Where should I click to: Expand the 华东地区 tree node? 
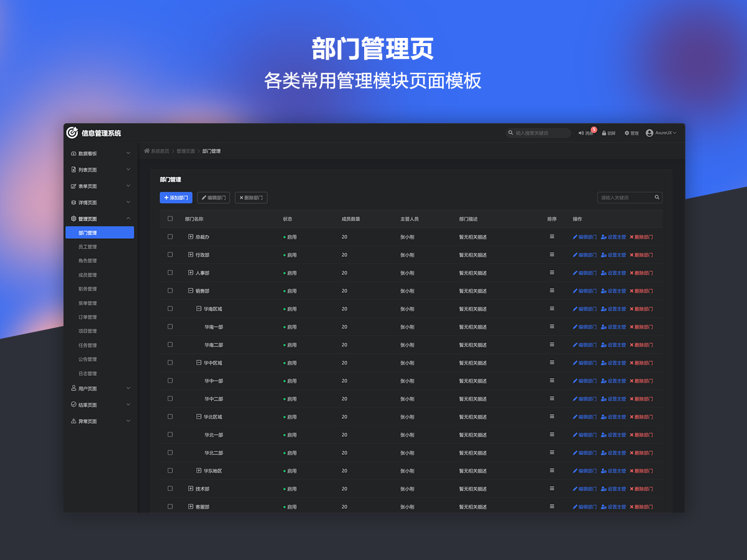point(199,470)
